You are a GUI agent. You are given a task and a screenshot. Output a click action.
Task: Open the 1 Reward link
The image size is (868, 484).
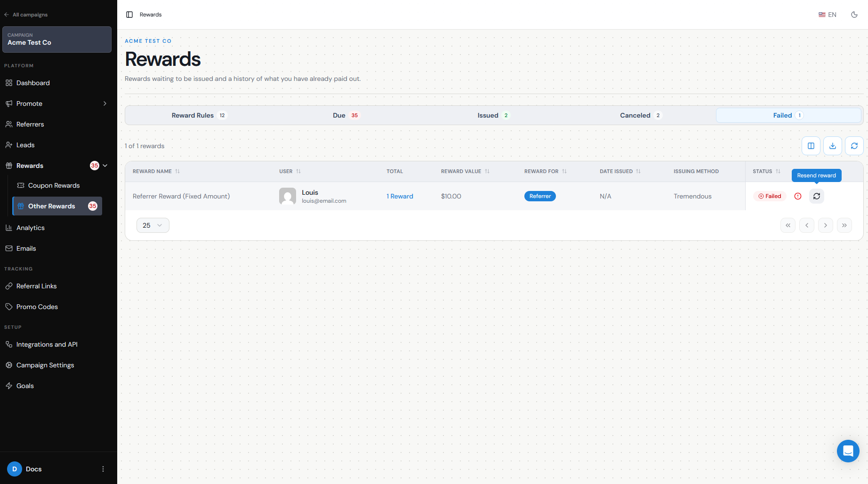point(400,196)
